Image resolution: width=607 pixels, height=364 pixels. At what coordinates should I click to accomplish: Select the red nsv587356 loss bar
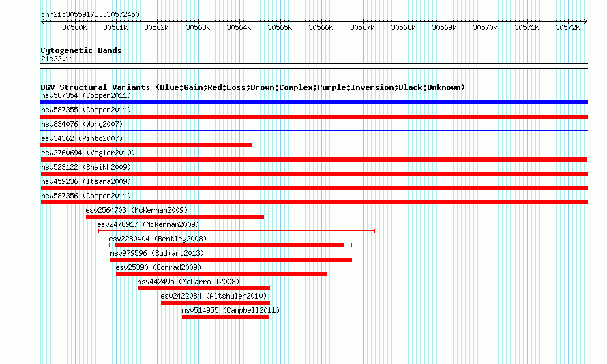point(314,202)
